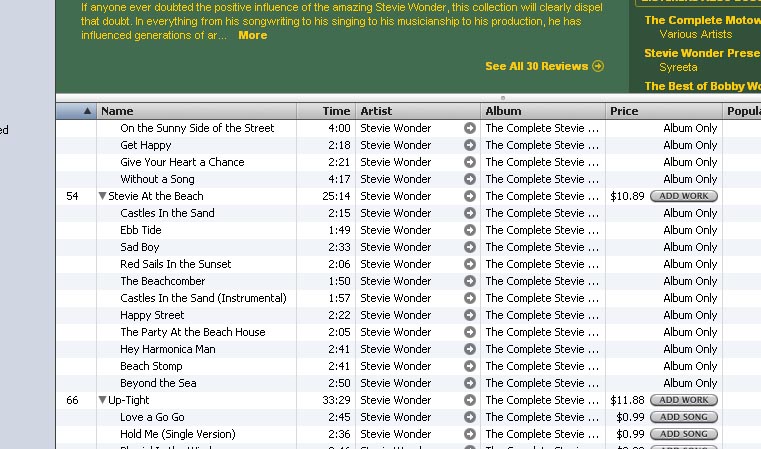Viewport: 761px width, 449px height.
Task: Click artist arrow icon in Ebb Tide row
Action: (x=469, y=230)
